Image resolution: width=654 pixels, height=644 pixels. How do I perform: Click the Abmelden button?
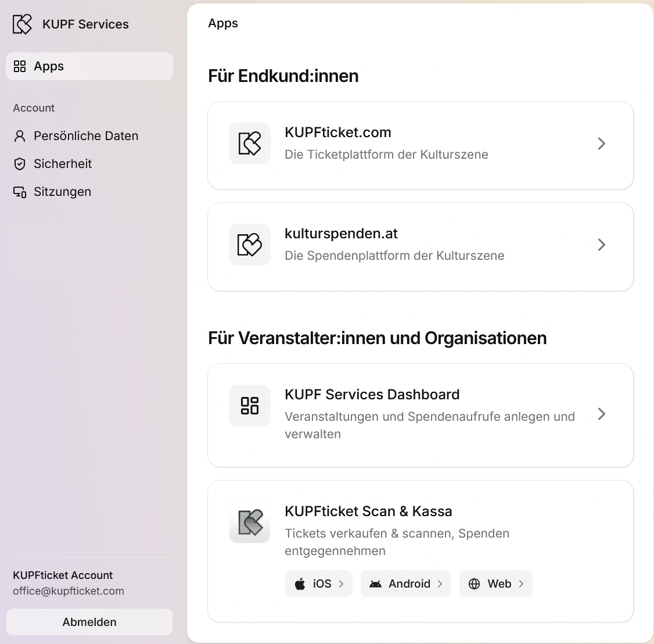click(x=89, y=622)
